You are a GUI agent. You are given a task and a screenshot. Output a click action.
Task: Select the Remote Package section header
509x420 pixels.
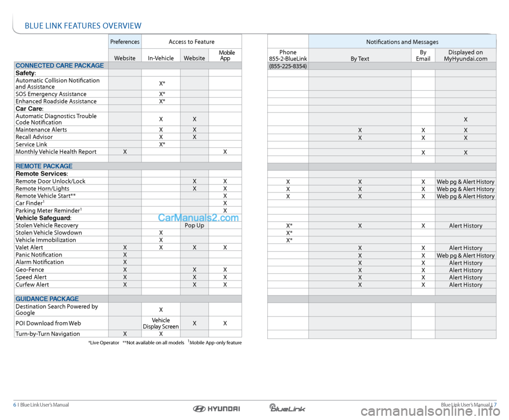pos(44,166)
